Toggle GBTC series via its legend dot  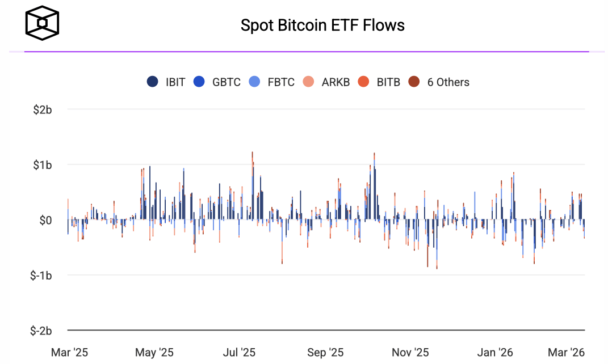click(x=199, y=82)
